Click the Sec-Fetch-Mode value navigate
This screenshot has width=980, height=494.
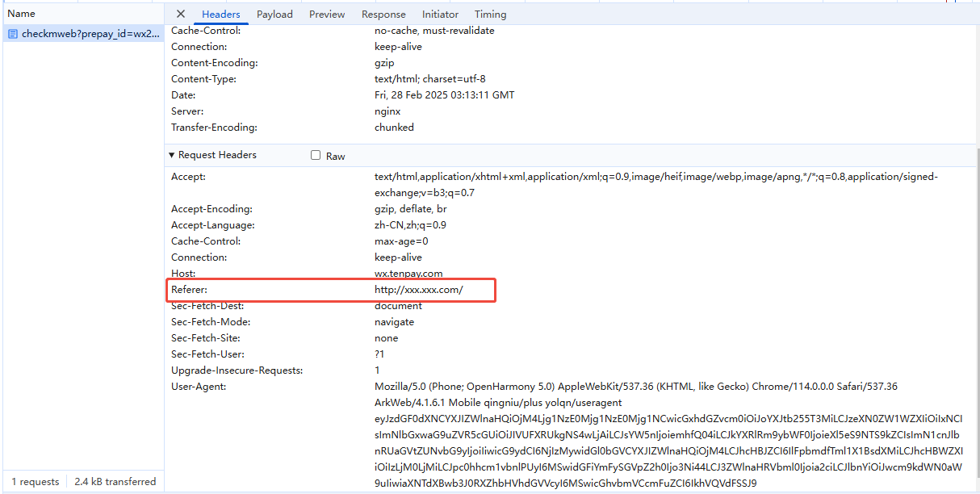pyautogui.click(x=394, y=321)
